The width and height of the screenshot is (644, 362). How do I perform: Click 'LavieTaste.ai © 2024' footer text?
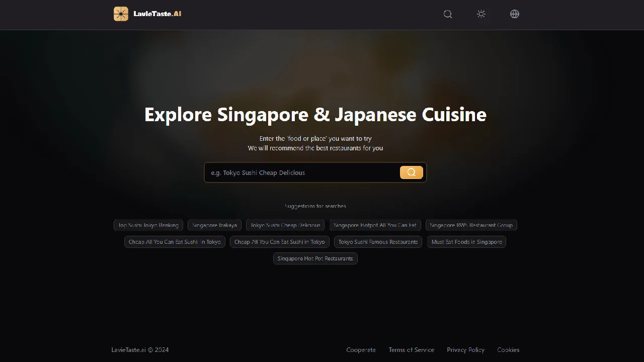140,350
